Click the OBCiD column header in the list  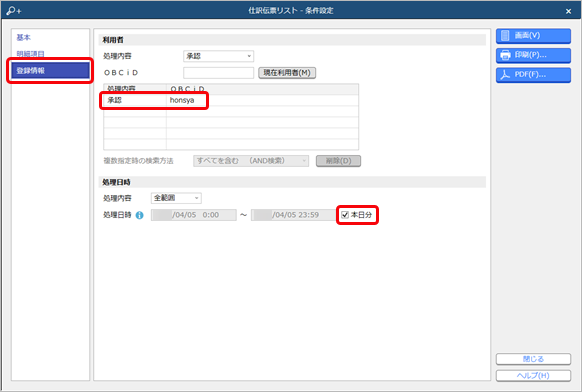click(262, 89)
